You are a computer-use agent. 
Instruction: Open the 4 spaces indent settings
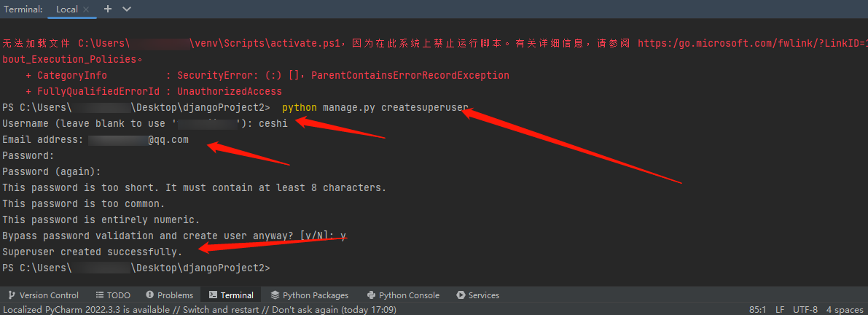click(844, 310)
